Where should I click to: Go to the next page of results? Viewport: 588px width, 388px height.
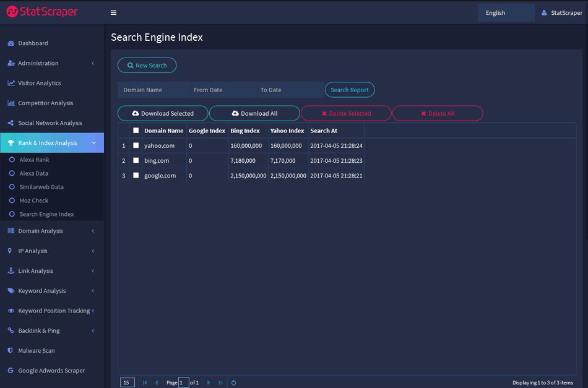coord(209,382)
